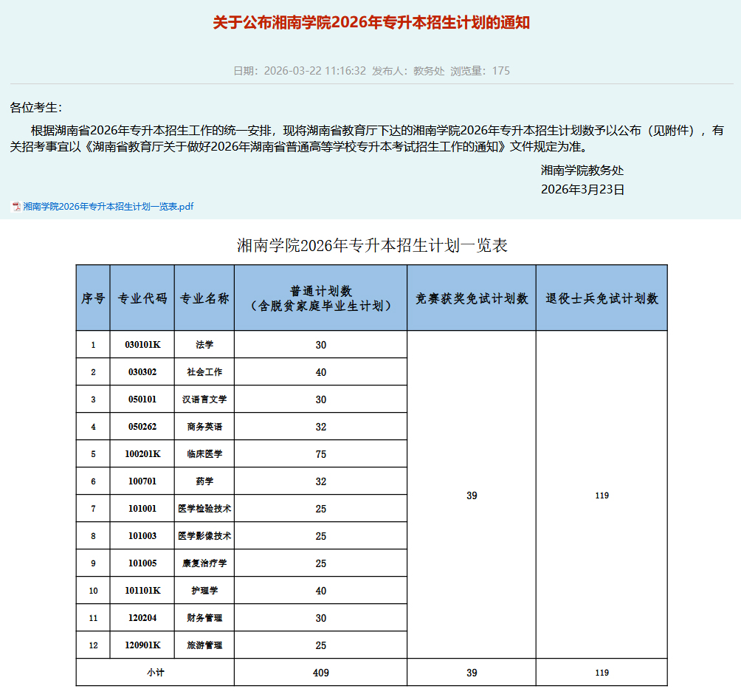Image resolution: width=741 pixels, height=700 pixels.
Task: Click the PDF attachment icon
Action: 15,207
